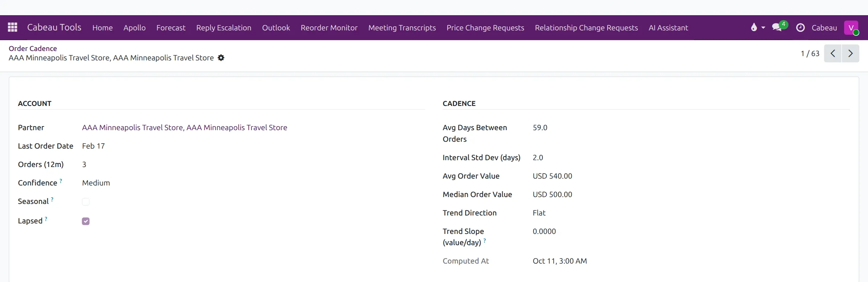
Task: Click Interval Std Dev value 2.0
Action: click(538, 158)
